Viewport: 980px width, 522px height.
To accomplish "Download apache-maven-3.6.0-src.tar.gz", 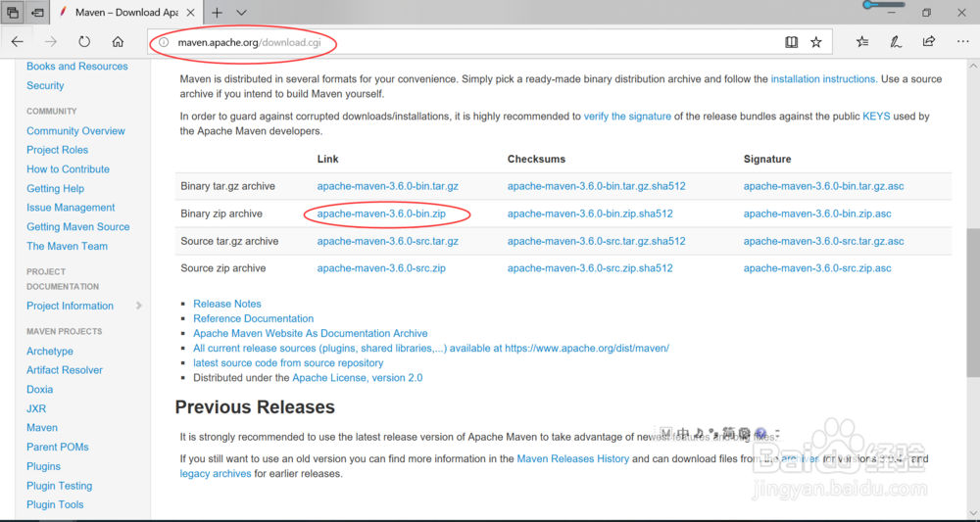I will pos(387,241).
